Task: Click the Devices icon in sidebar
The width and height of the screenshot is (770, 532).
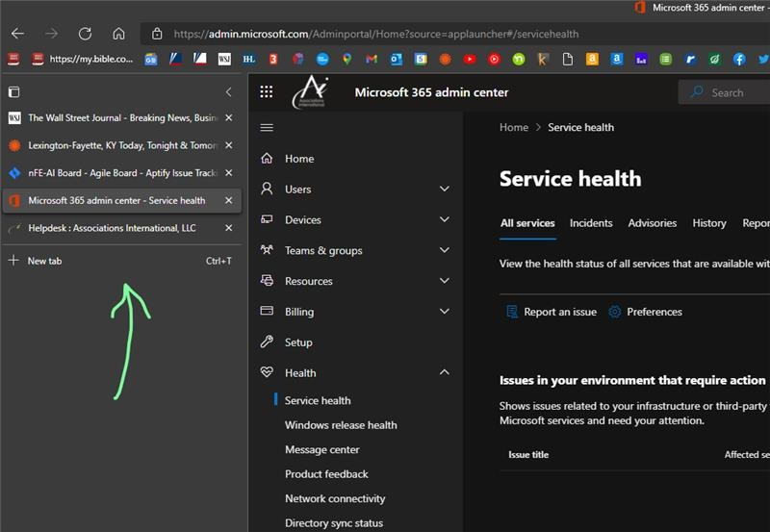Action: point(267,219)
